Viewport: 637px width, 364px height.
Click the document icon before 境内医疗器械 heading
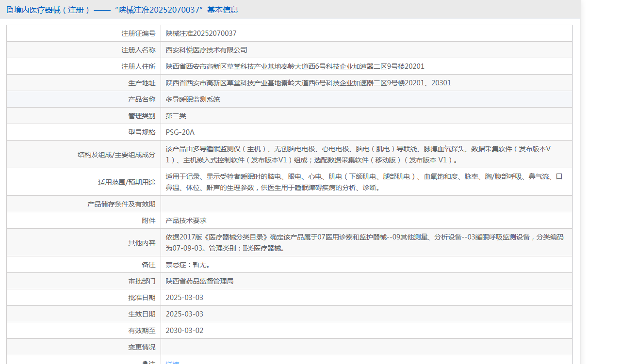point(10,10)
